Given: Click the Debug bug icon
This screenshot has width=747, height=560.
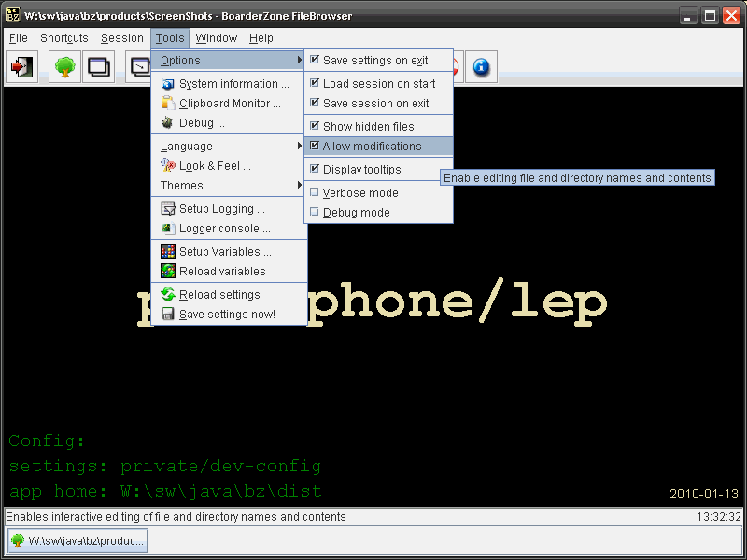Looking at the screenshot, I should click(167, 123).
